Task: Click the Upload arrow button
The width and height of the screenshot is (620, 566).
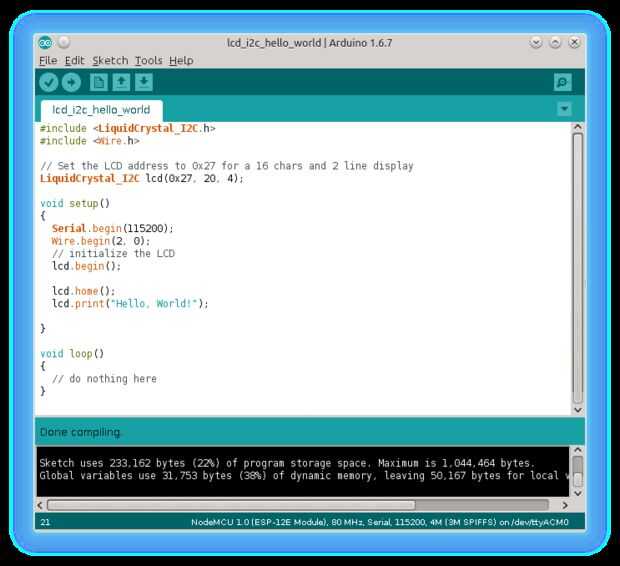Action: click(72, 82)
